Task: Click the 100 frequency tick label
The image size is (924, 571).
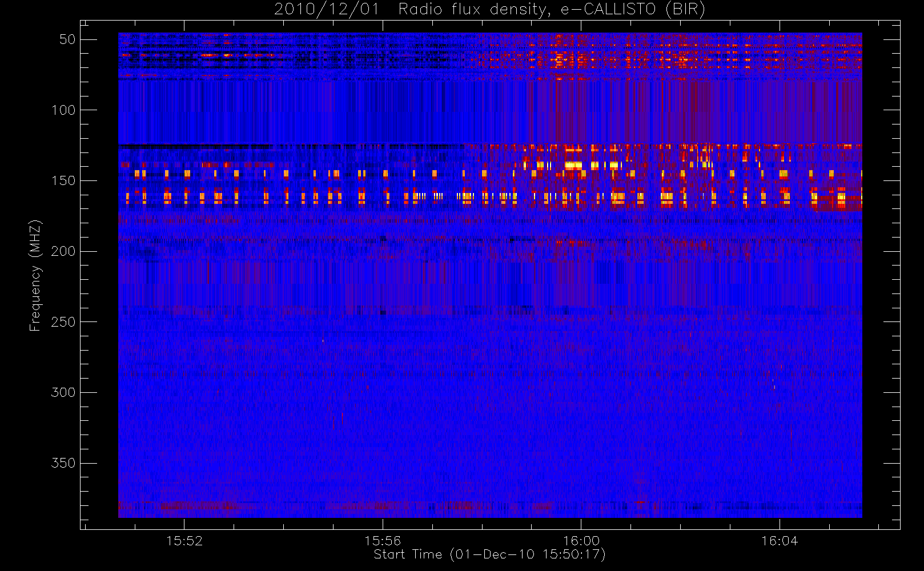Action: pyautogui.click(x=63, y=110)
